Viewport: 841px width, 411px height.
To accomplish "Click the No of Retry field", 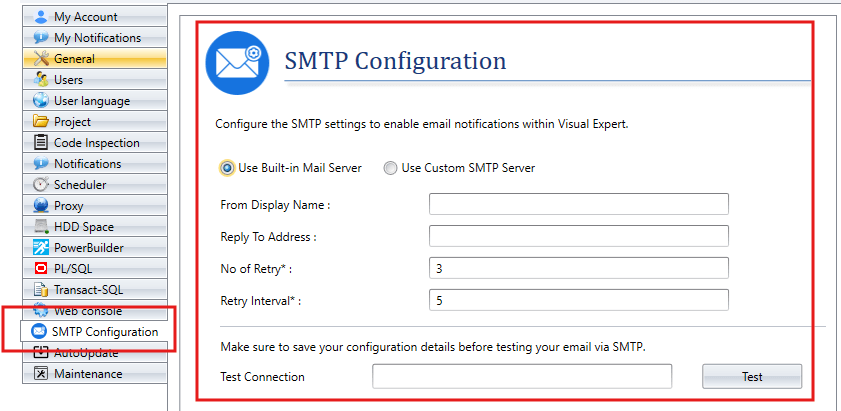I will pyautogui.click(x=579, y=268).
